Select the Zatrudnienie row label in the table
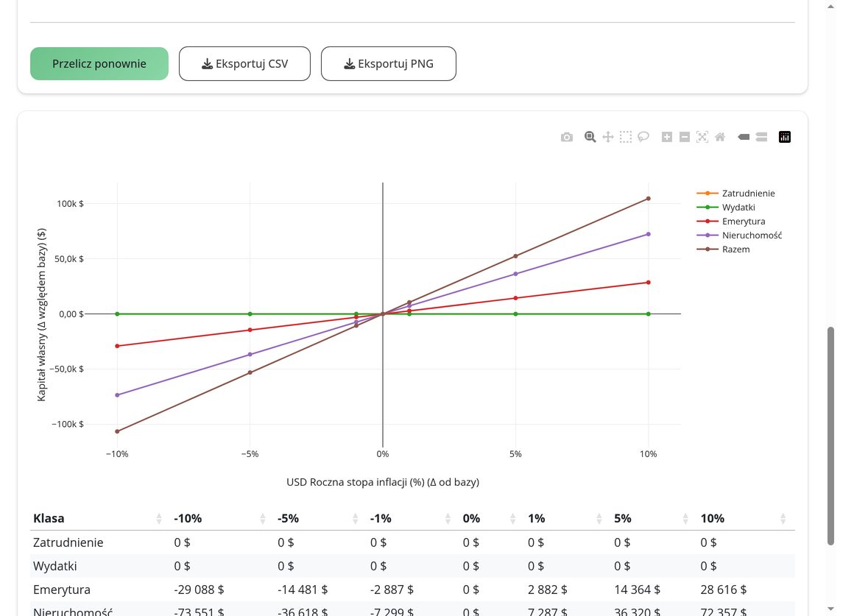 pyautogui.click(x=68, y=542)
